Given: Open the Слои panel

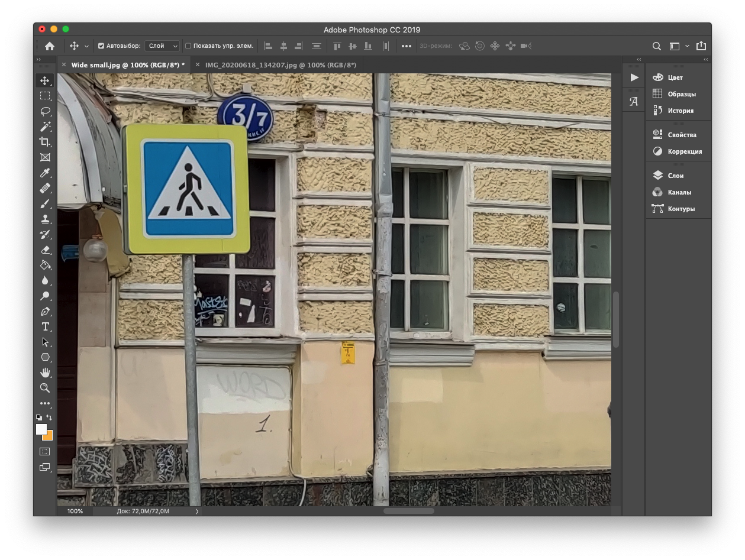Looking at the screenshot, I should pyautogui.click(x=675, y=176).
